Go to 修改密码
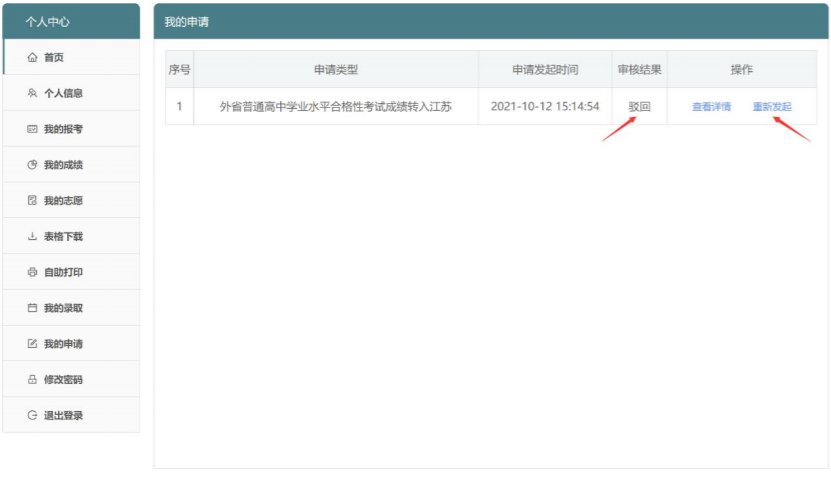Image resolution: width=831 pixels, height=477 pixels. (72, 379)
